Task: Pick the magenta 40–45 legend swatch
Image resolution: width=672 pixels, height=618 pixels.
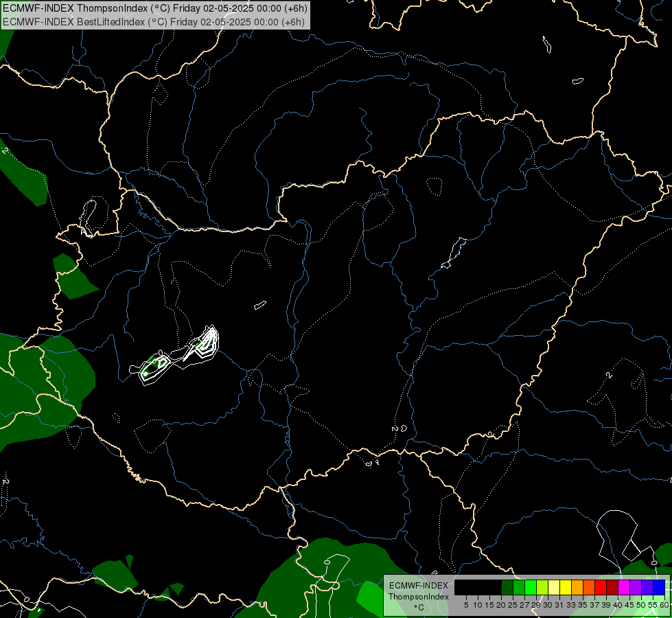Action: [624, 587]
